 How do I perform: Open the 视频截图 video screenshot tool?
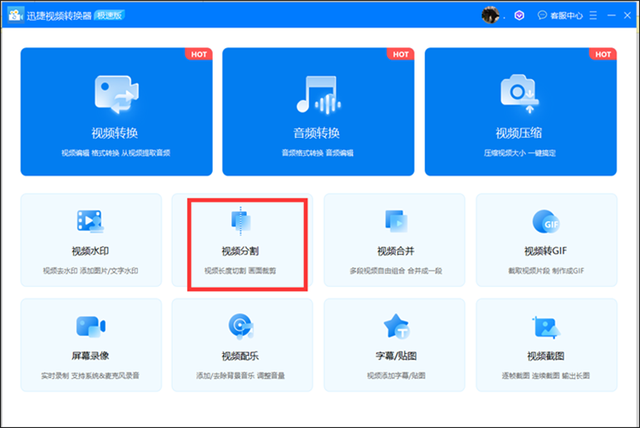[546, 343]
